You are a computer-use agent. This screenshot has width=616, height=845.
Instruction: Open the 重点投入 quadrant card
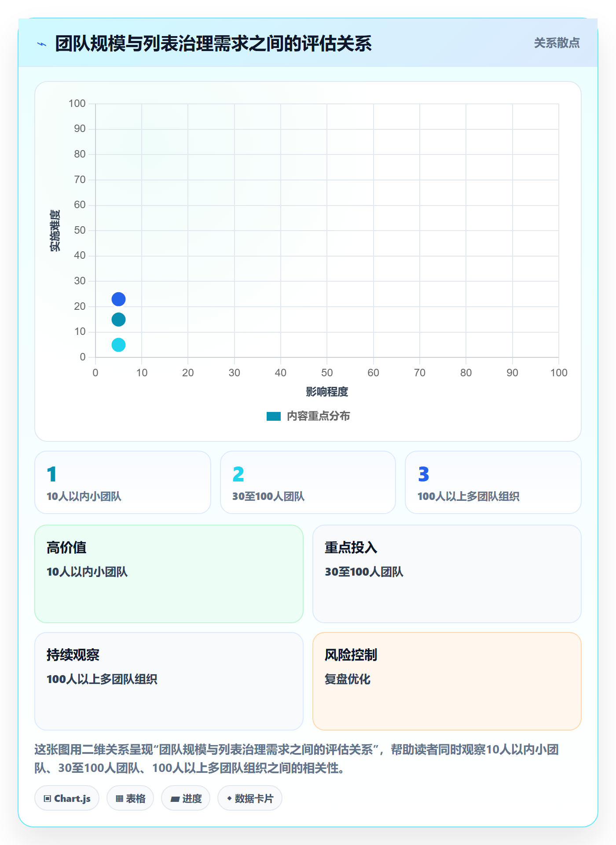pos(447,574)
